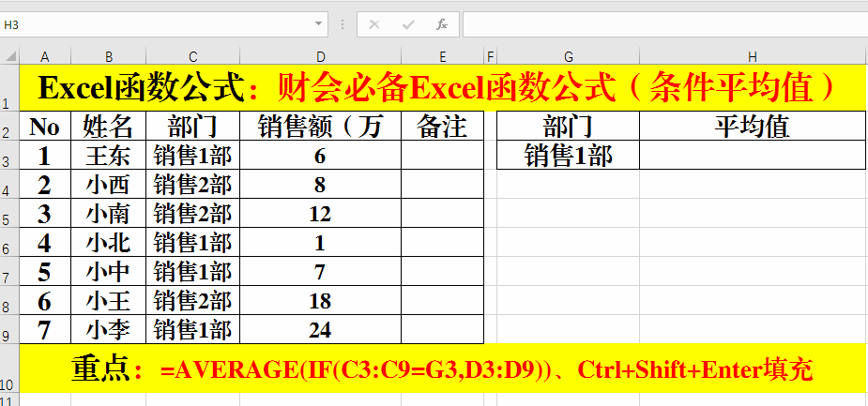This screenshot has width=868, height=406.
Task: Click sales value 1 for 小北
Action: [x=321, y=242]
